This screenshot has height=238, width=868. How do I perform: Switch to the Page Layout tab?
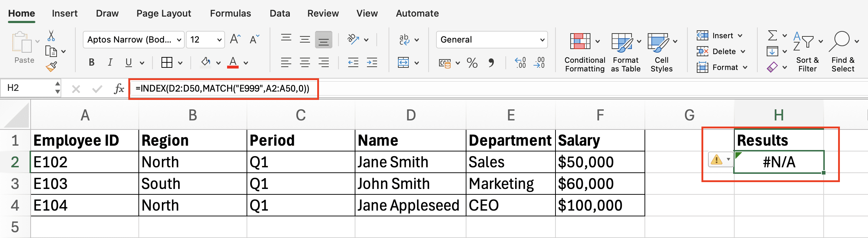pos(164,13)
